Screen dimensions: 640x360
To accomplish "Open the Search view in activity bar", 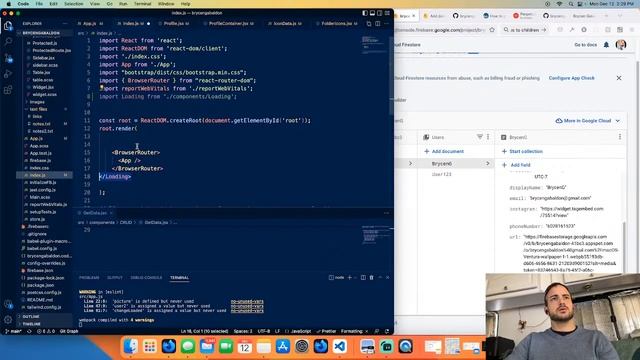I will coord(8,41).
